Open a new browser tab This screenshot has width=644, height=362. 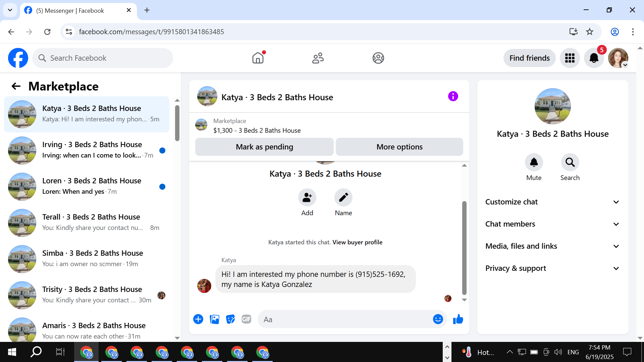pyautogui.click(x=147, y=10)
